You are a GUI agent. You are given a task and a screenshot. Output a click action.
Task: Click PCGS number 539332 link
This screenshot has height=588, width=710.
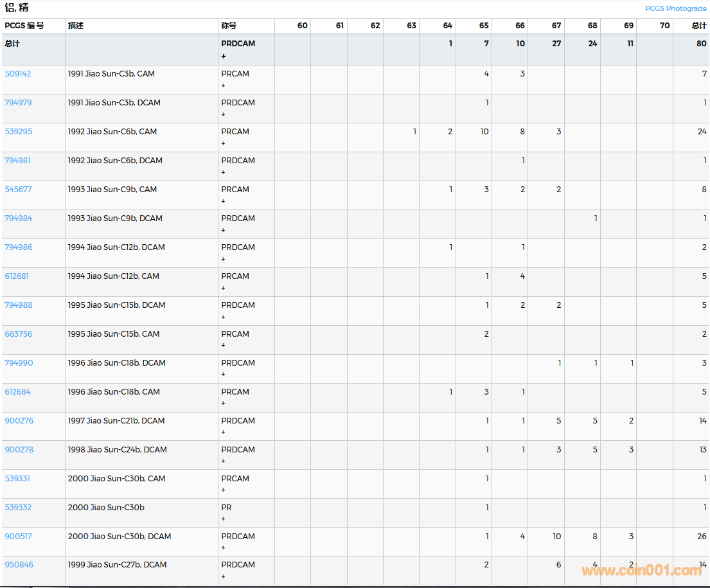(x=18, y=508)
